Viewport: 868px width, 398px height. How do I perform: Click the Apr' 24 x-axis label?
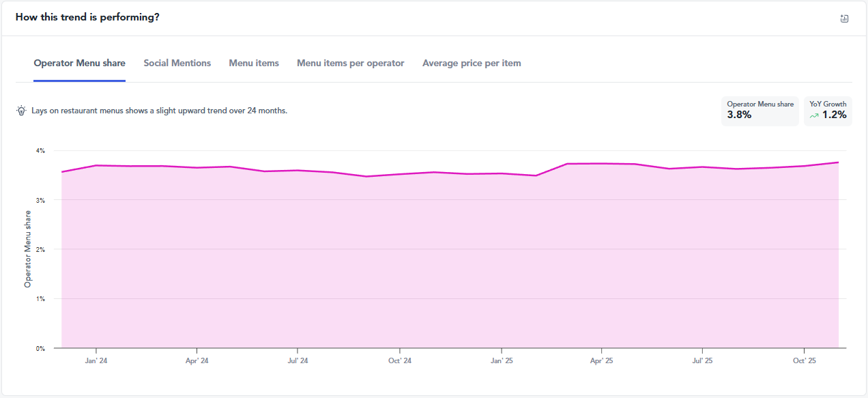click(197, 360)
